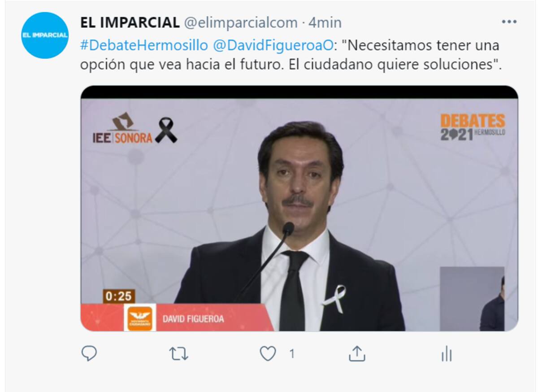Retweet this EL IMPARCIAL post

(178, 354)
